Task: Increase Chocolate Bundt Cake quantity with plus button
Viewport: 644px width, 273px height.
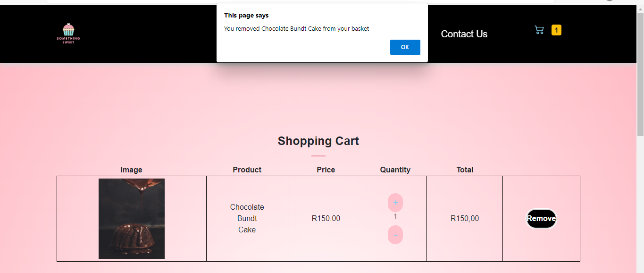Action: pyautogui.click(x=395, y=202)
